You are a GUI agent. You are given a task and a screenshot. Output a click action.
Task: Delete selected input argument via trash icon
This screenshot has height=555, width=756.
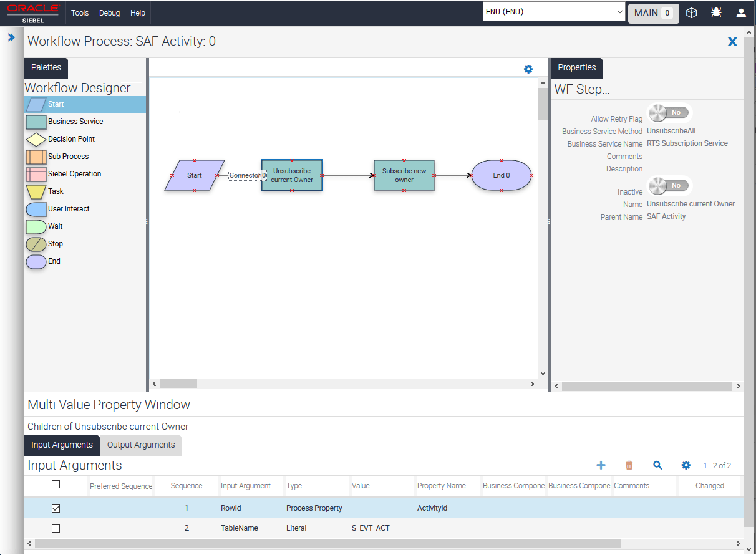(x=629, y=465)
